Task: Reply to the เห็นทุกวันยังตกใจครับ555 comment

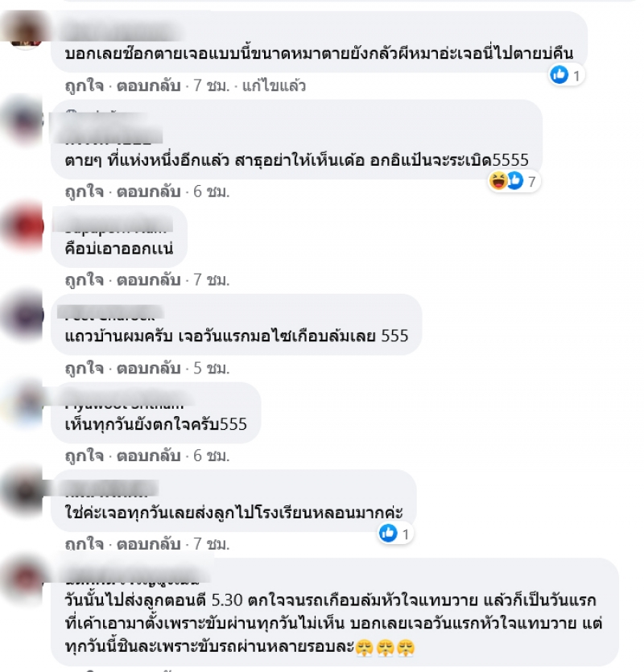Action: 148,456
